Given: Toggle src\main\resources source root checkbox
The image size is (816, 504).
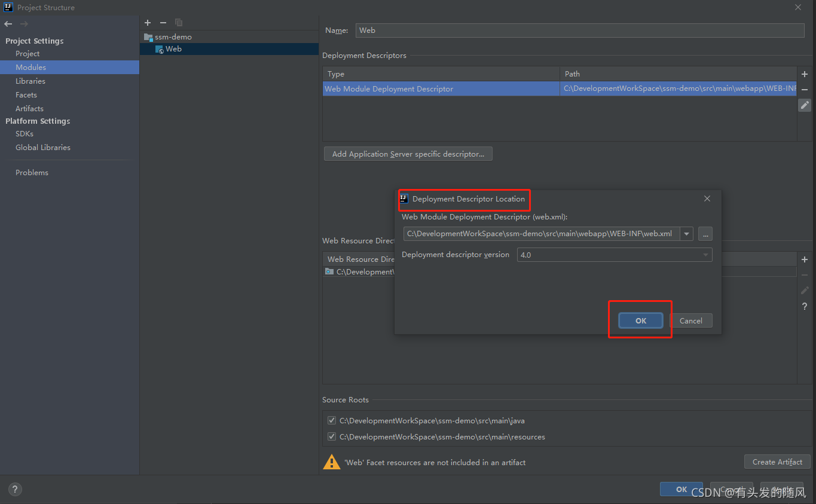Looking at the screenshot, I should [332, 437].
